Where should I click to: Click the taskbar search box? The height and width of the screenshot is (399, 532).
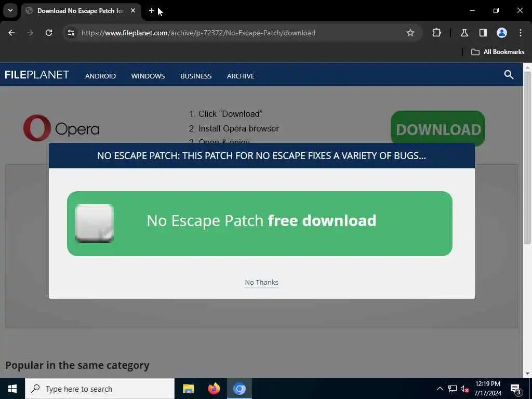tap(100, 389)
